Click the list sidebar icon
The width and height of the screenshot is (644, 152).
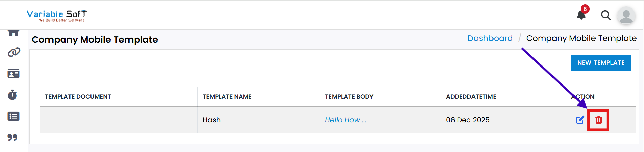click(x=14, y=116)
